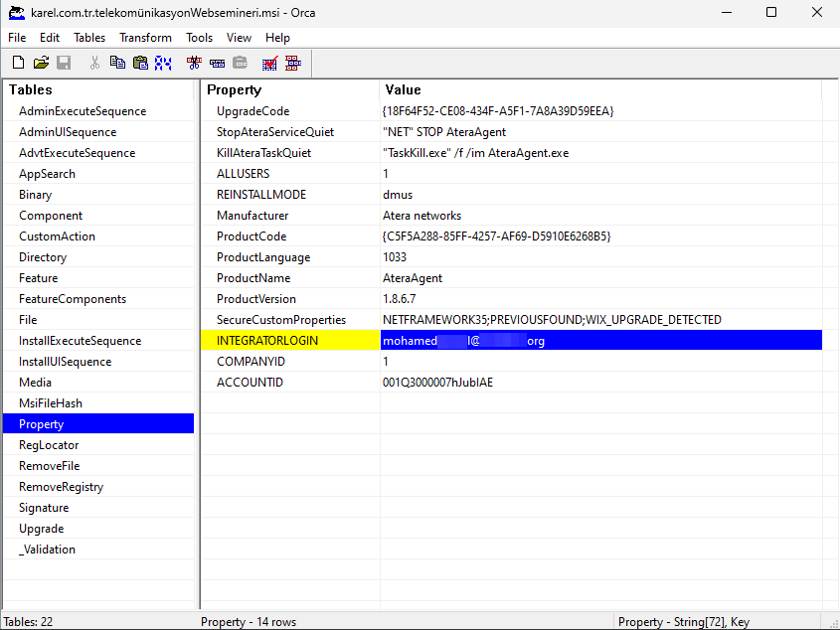The height and width of the screenshot is (630, 840).
Task: Click the ALLUSERS property cell
Action: (290, 174)
